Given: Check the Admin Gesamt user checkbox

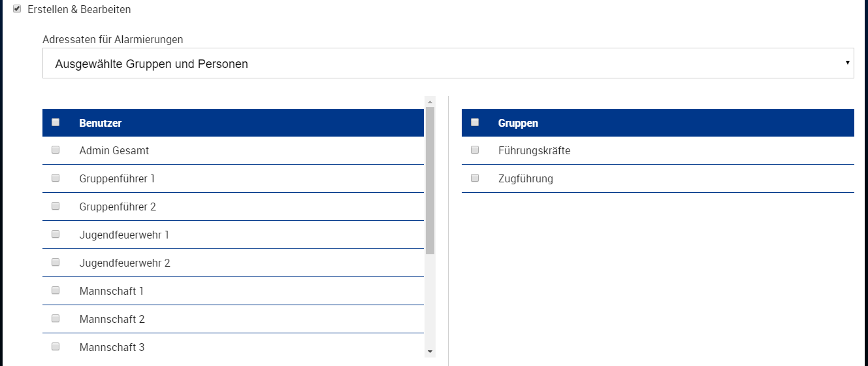Looking at the screenshot, I should coord(56,150).
